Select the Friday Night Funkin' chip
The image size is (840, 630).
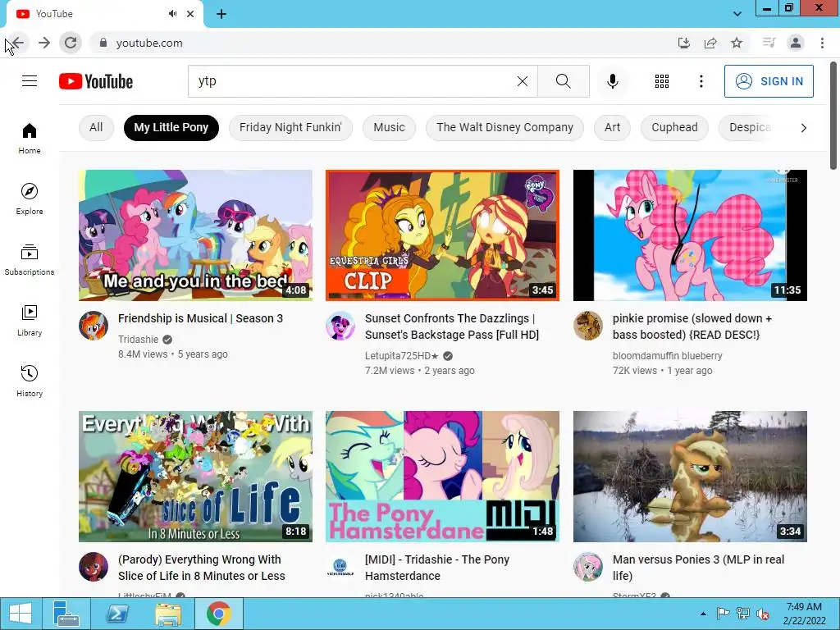pos(290,127)
